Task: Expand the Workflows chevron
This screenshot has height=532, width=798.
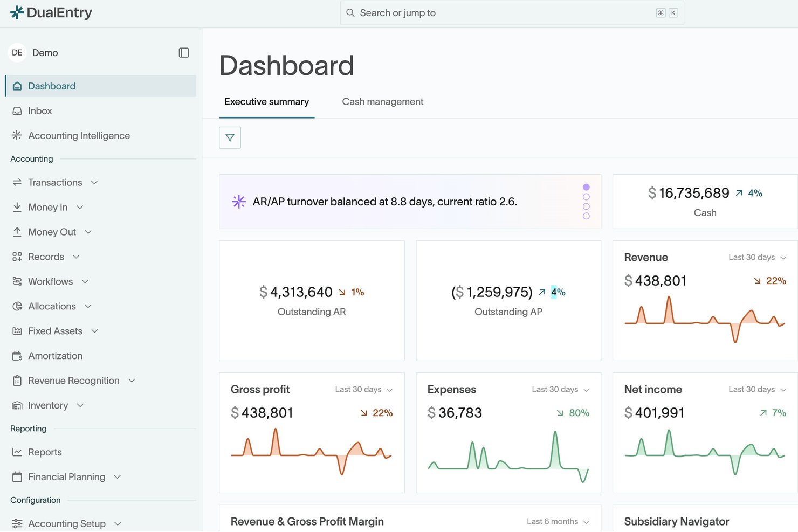Action: click(85, 282)
